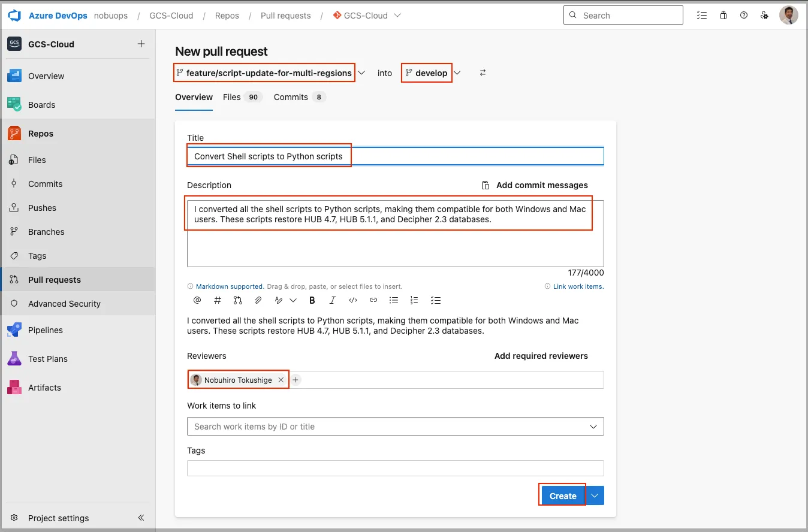Click the attach file paperclip icon
Viewport: 808px width, 532px height.
point(258,300)
